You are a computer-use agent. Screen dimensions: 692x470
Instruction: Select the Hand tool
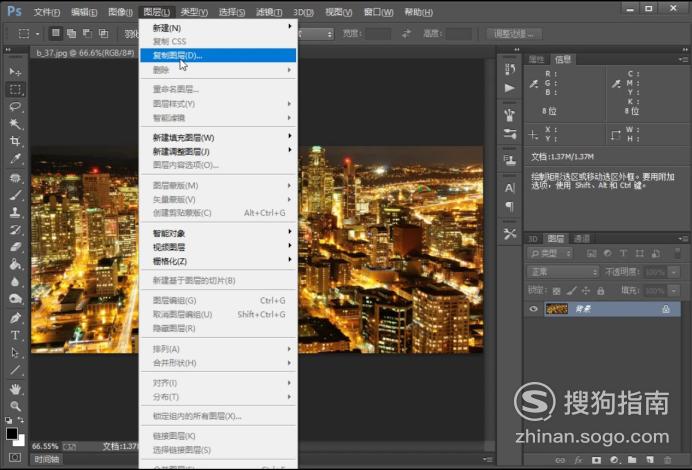(15, 389)
